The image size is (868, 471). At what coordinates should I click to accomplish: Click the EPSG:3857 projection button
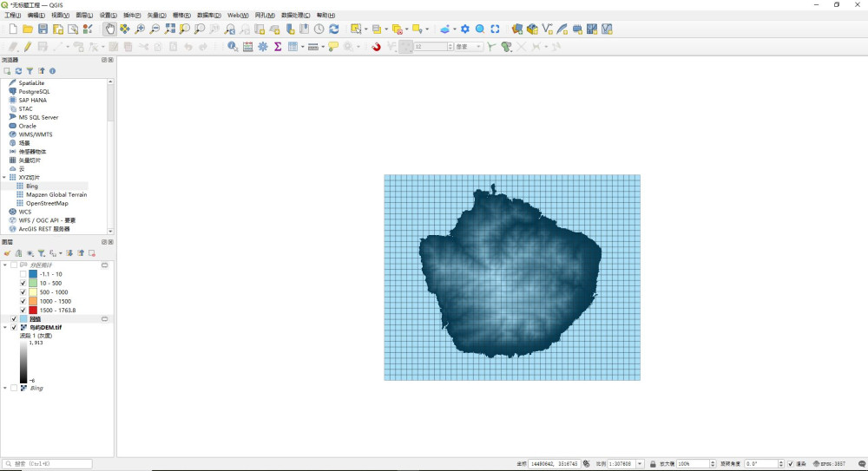(x=829, y=464)
